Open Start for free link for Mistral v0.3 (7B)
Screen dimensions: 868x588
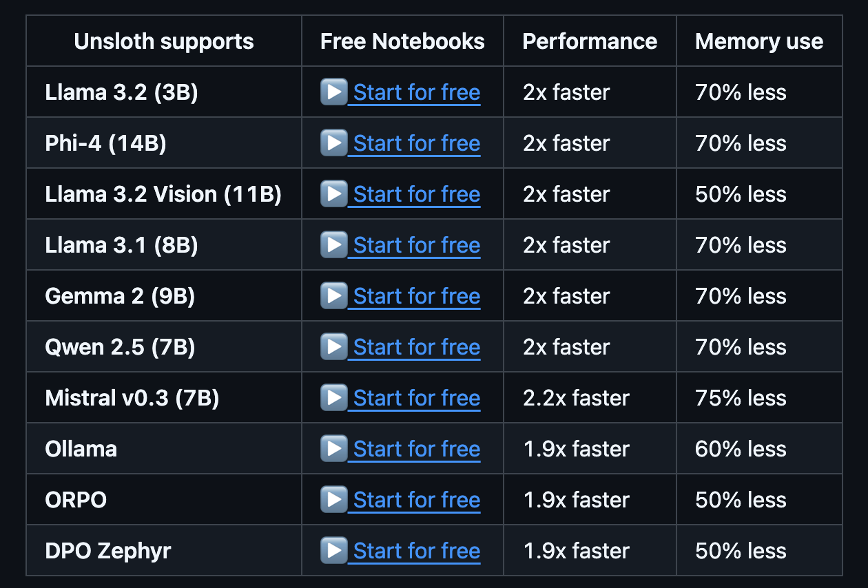tap(417, 398)
